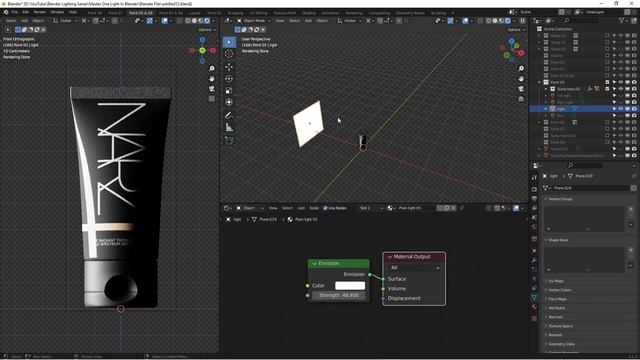Screen dimensions: 640x360
Task: Open Options in right viewport header
Action: click(516, 29)
